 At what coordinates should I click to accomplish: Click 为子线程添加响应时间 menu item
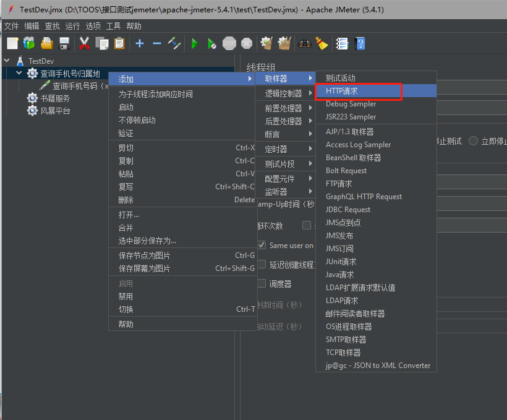tap(182, 94)
